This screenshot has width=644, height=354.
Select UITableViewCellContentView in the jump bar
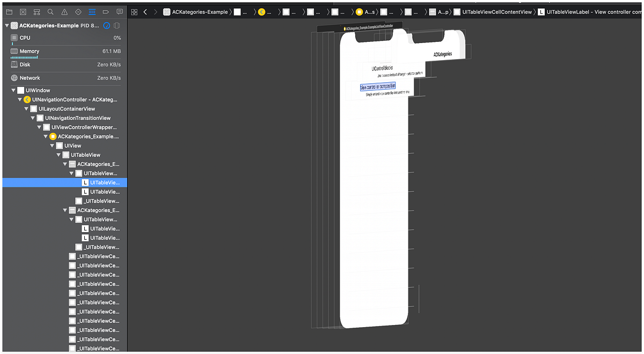click(496, 11)
